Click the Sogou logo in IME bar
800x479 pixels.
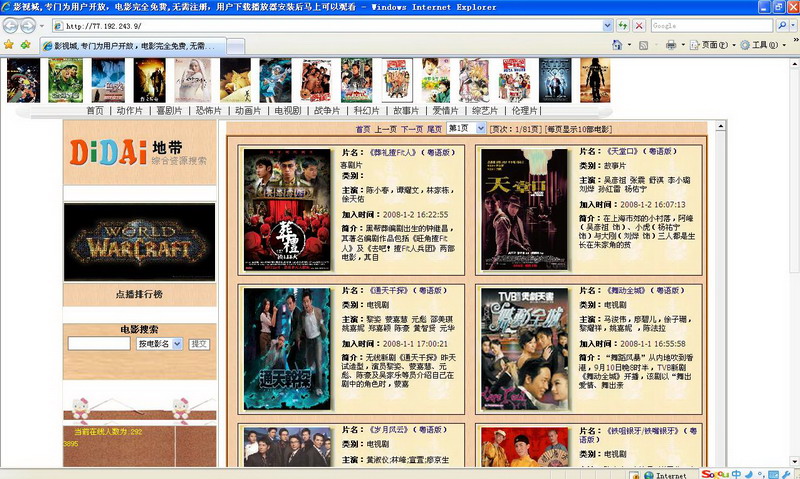click(715, 474)
